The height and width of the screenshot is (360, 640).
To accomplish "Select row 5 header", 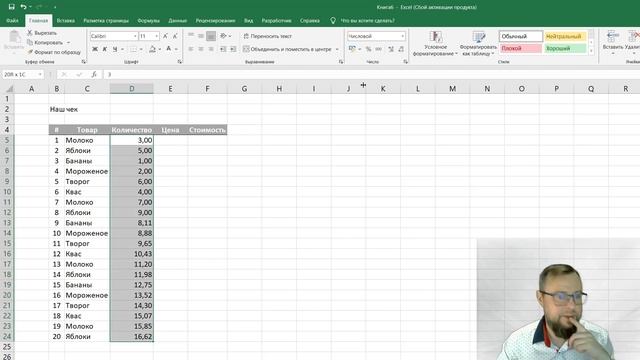I will (x=7, y=140).
